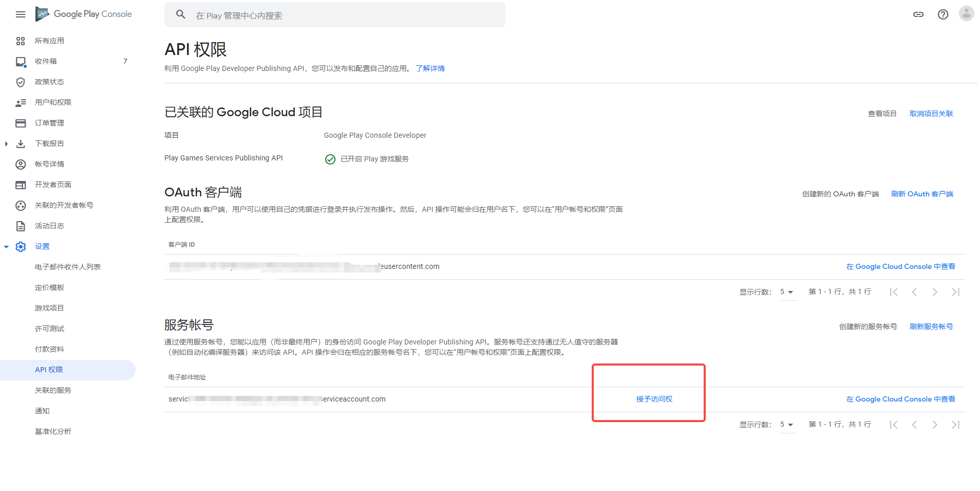Expand the 下载报告 sidebar section arrow
This screenshot has height=491, width=980.
pos(6,144)
